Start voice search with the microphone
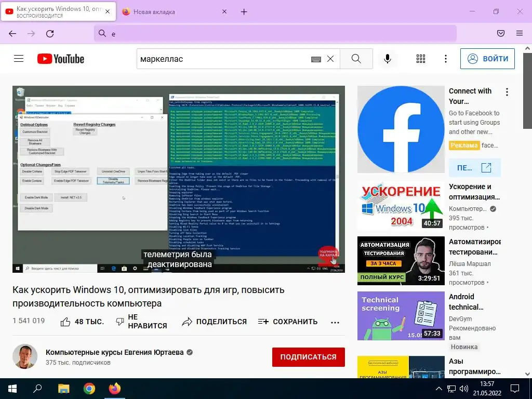Screen dimensions: 532x399 point(388,59)
